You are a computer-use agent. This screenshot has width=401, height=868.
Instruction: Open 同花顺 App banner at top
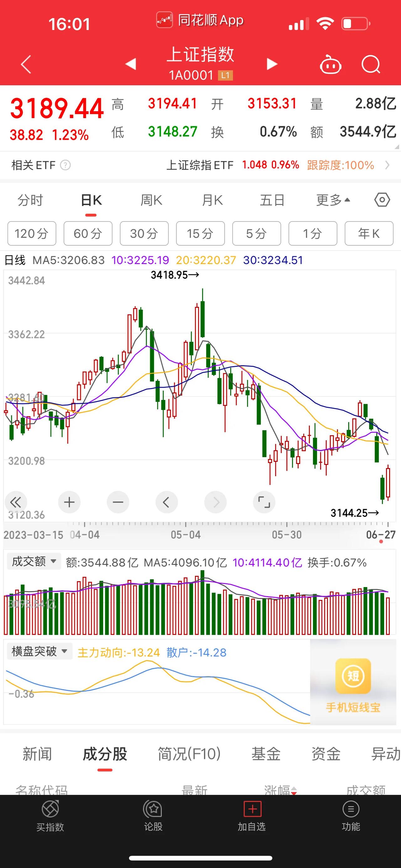(x=200, y=20)
